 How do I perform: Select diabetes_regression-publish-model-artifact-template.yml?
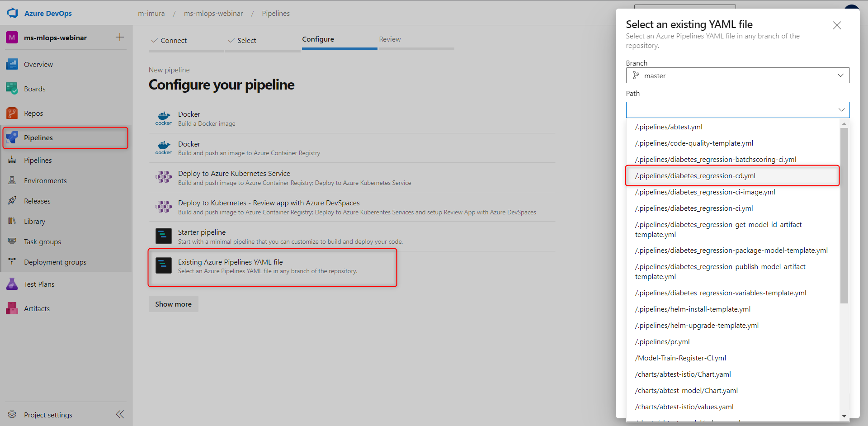tap(733, 271)
